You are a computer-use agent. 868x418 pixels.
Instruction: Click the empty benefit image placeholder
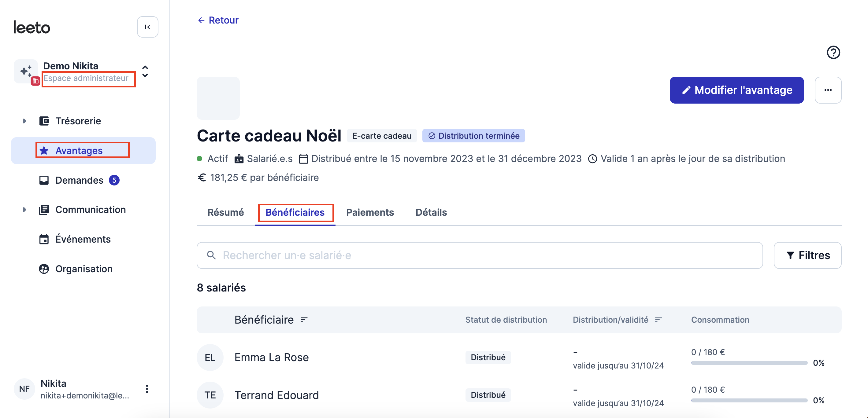pyautogui.click(x=218, y=98)
